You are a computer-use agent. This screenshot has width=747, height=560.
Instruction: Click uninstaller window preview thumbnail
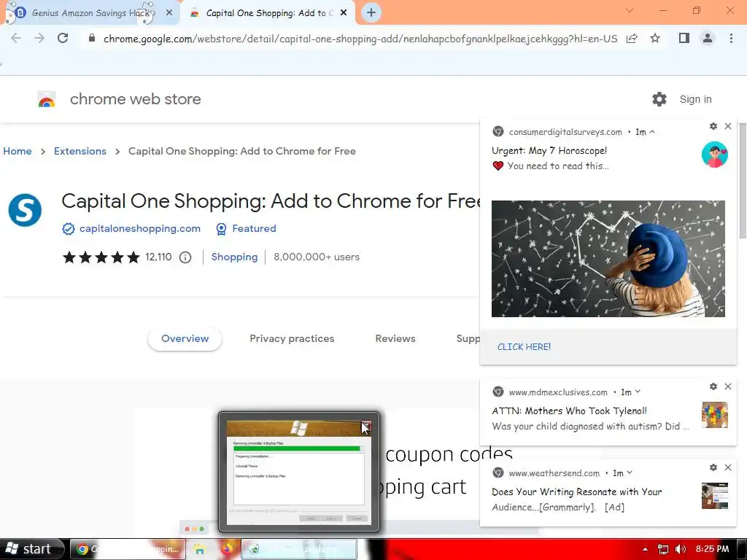pyautogui.click(x=298, y=473)
